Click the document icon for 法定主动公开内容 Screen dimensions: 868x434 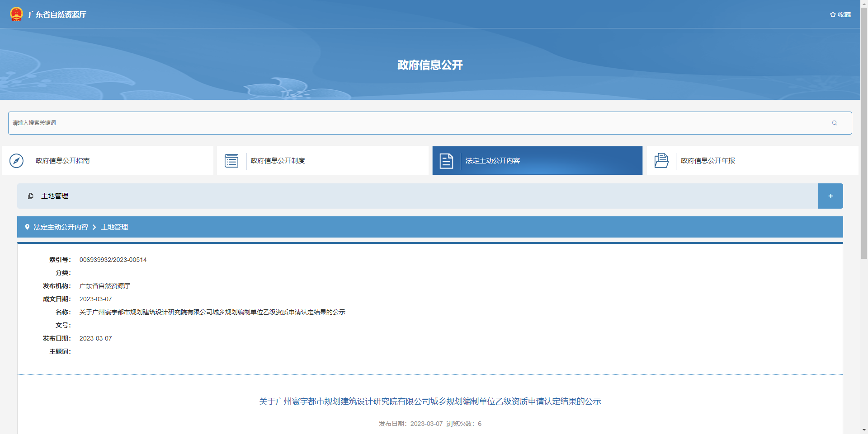tap(446, 161)
